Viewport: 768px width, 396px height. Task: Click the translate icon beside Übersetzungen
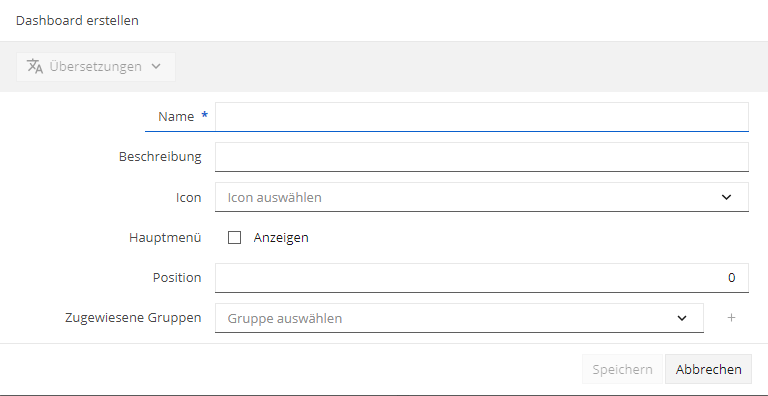click(x=35, y=66)
